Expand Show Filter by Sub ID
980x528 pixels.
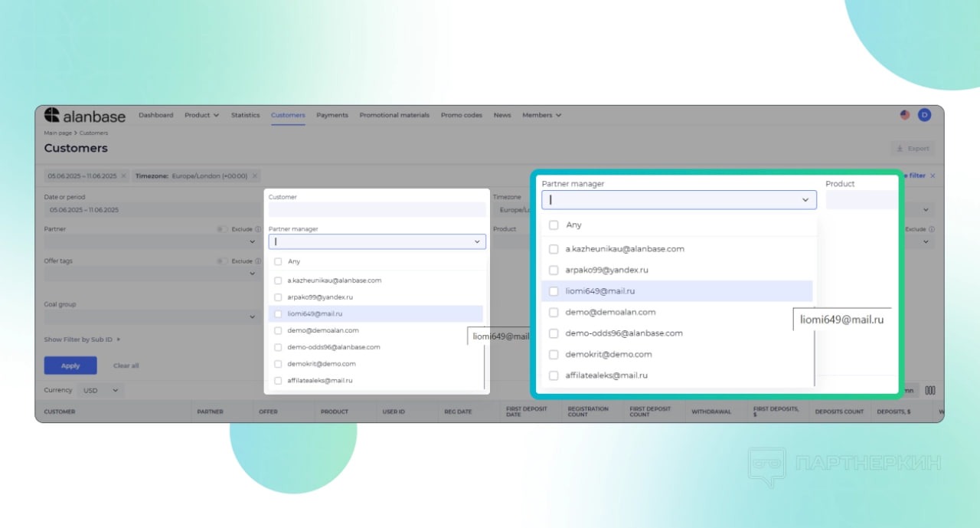tap(82, 339)
